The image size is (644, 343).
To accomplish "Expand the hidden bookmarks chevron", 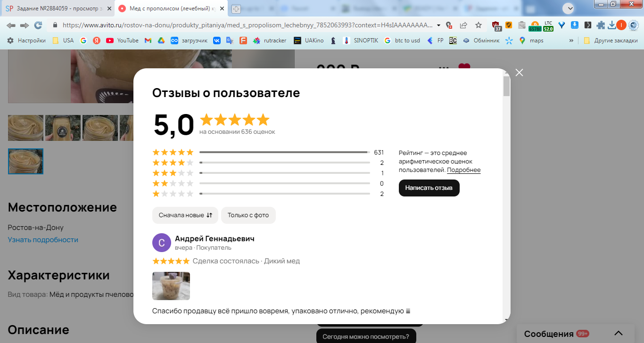I will [571, 41].
